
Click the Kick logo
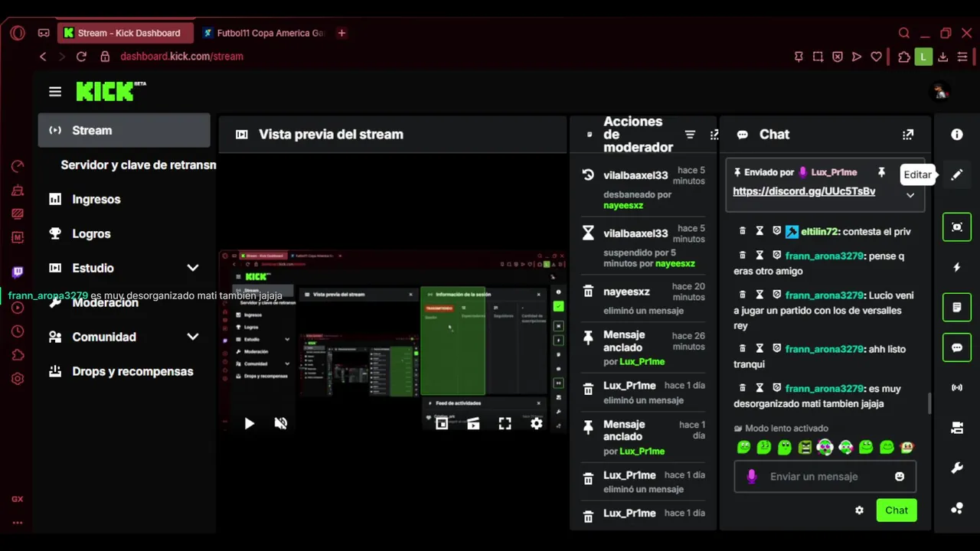(110, 91)
